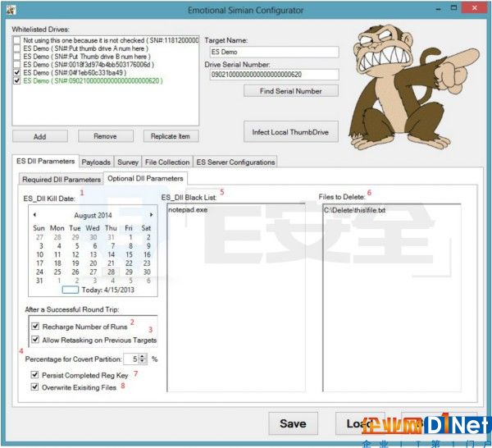The height and width of the screenshot is (448, 492).
Task: Open ES Server Configurations tab
Action: [x=235, y=162]
